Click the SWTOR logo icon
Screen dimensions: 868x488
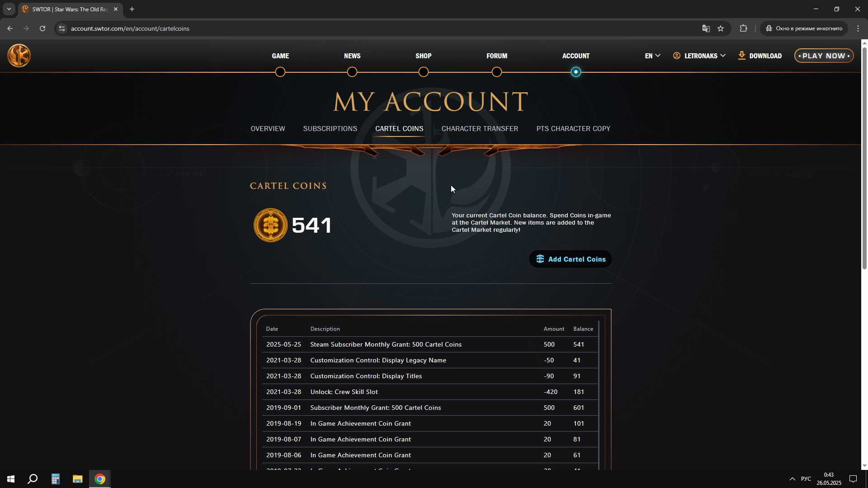[x=19, y=56]
